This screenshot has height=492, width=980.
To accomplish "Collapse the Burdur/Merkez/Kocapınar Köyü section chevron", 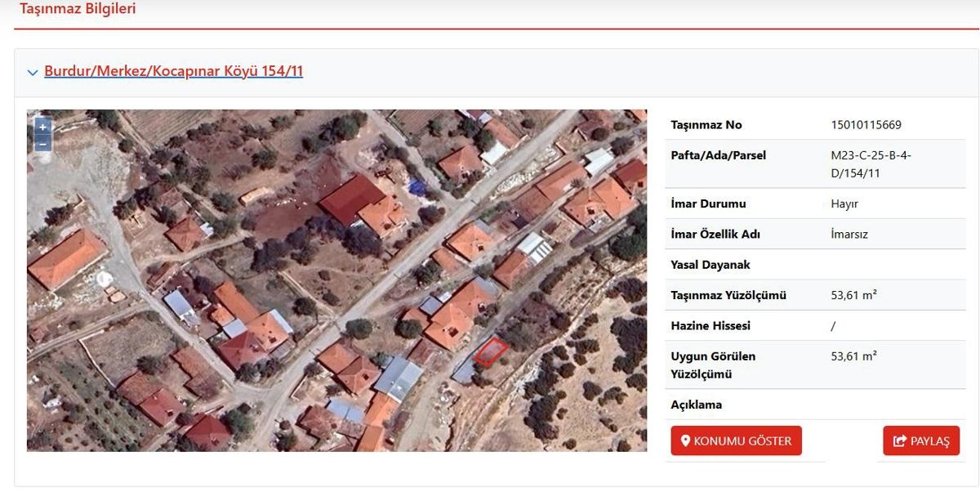I will tap(33, 72).
